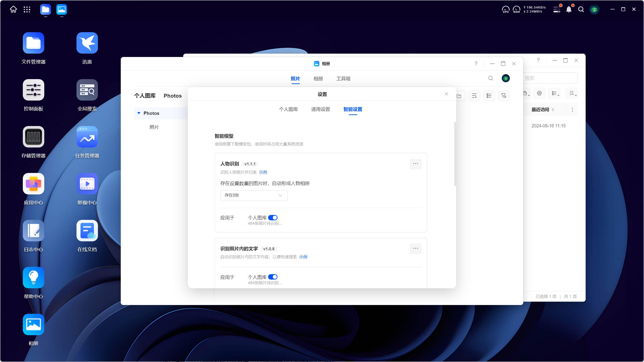Open the Storage Manager (存储管理器) icon
This screenshot has height=362, width=644.
34,137
